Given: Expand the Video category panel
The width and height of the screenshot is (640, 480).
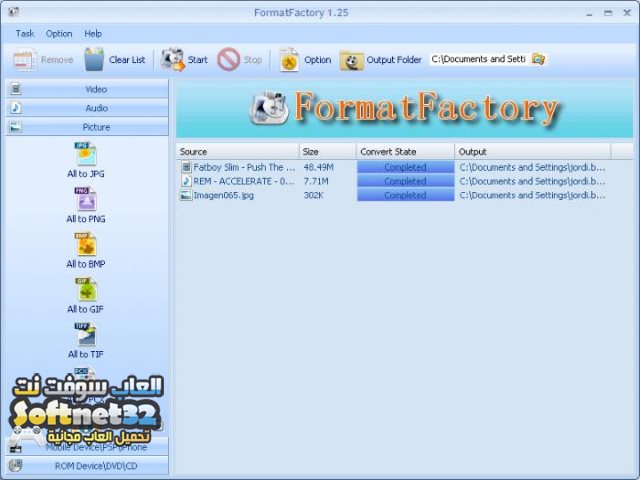Looking at the screenshot, I should pyautogui.click(x=87, y=89).
